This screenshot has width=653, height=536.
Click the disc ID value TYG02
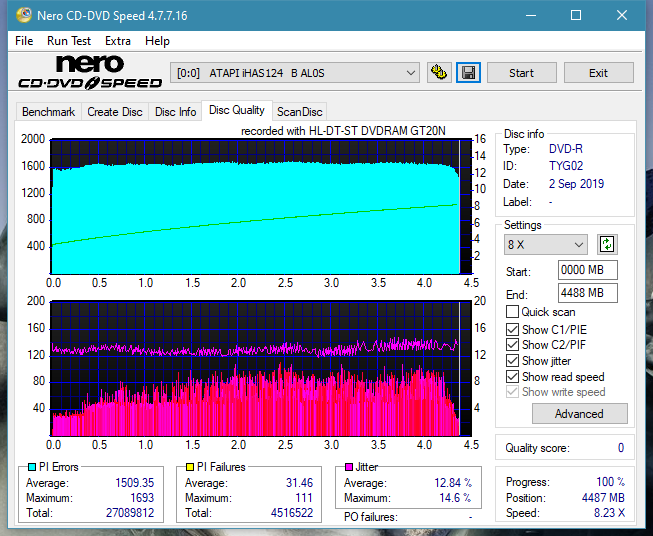(x=566, y=166)
